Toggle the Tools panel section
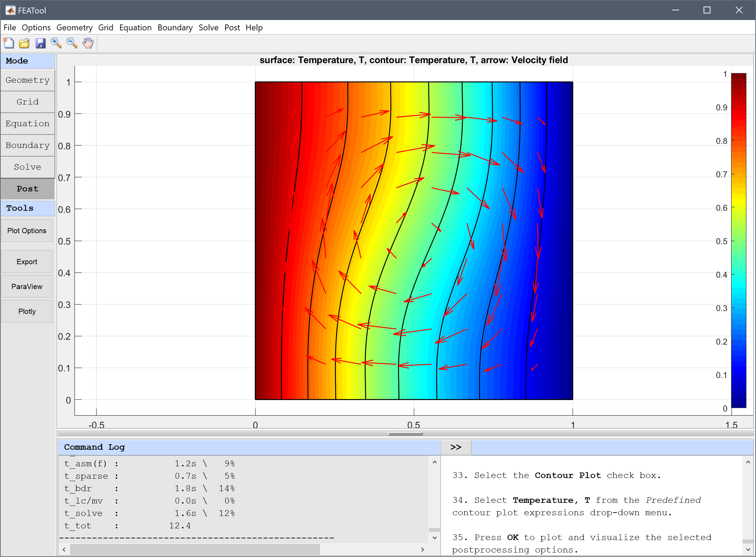 tap(28, 208)
